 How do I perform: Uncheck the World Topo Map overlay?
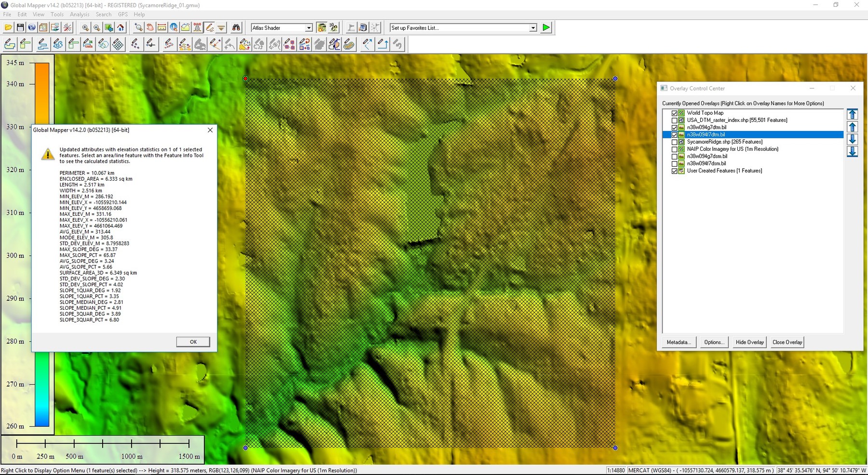675,113
